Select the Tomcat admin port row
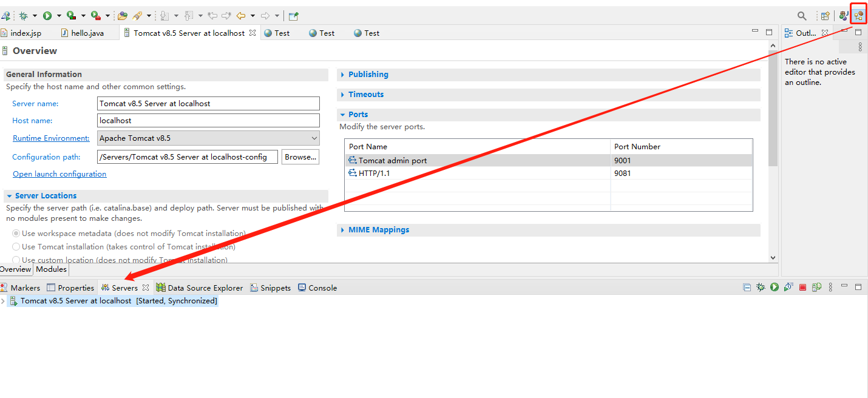 [x=549, y=161]
